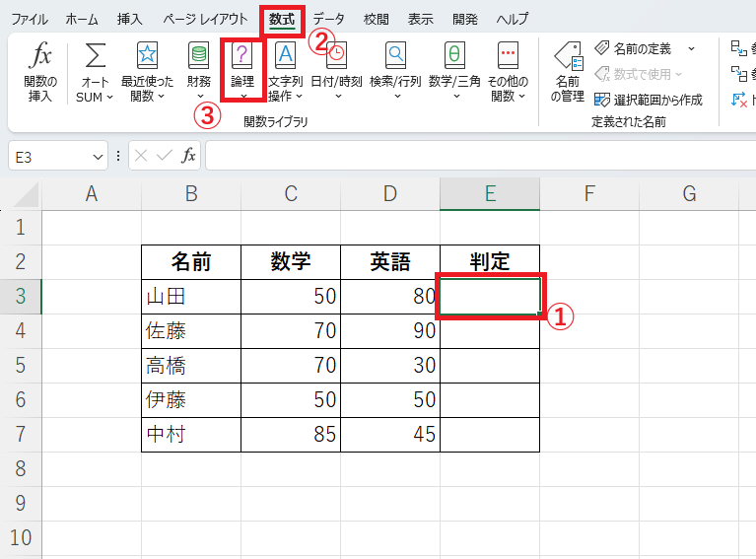The image size is (756, 559).
Task: Open Text functions (文字列操作) library
Action: coord(286,71)
